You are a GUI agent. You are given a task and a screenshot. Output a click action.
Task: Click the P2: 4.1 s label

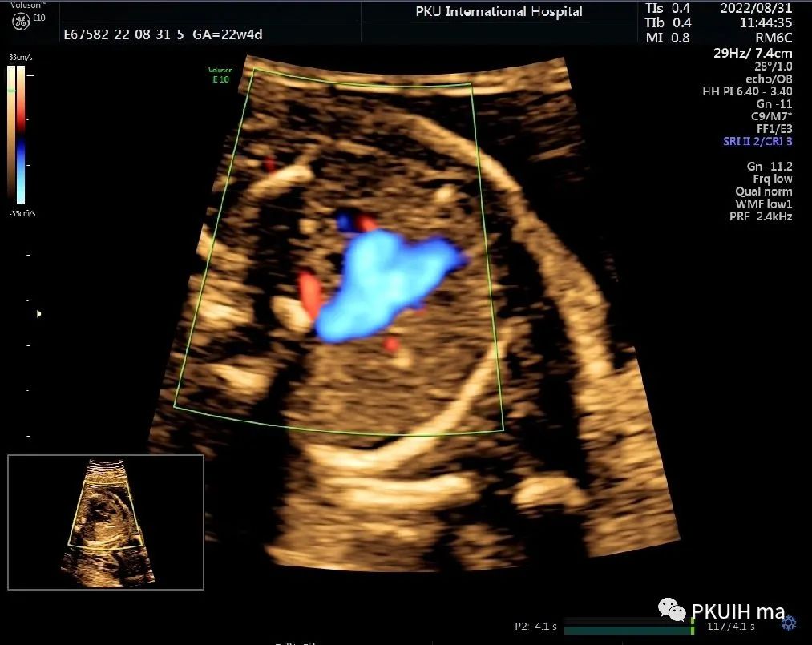(x=536, y=627)
